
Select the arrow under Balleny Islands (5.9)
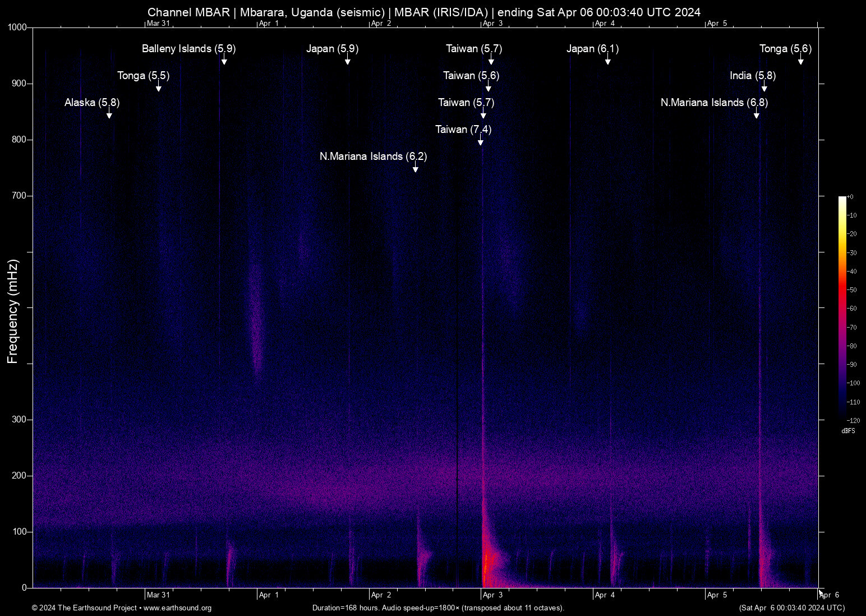point(224,61)
